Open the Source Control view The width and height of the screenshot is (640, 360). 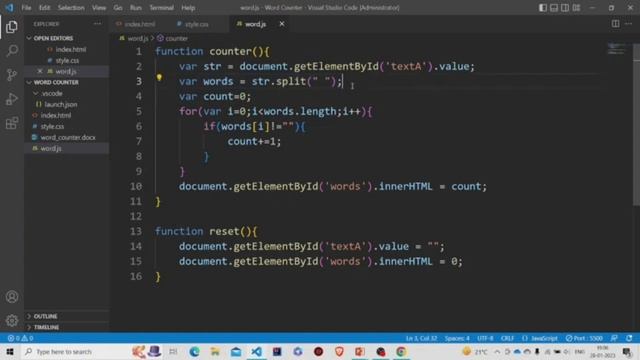tap(12, 75)
